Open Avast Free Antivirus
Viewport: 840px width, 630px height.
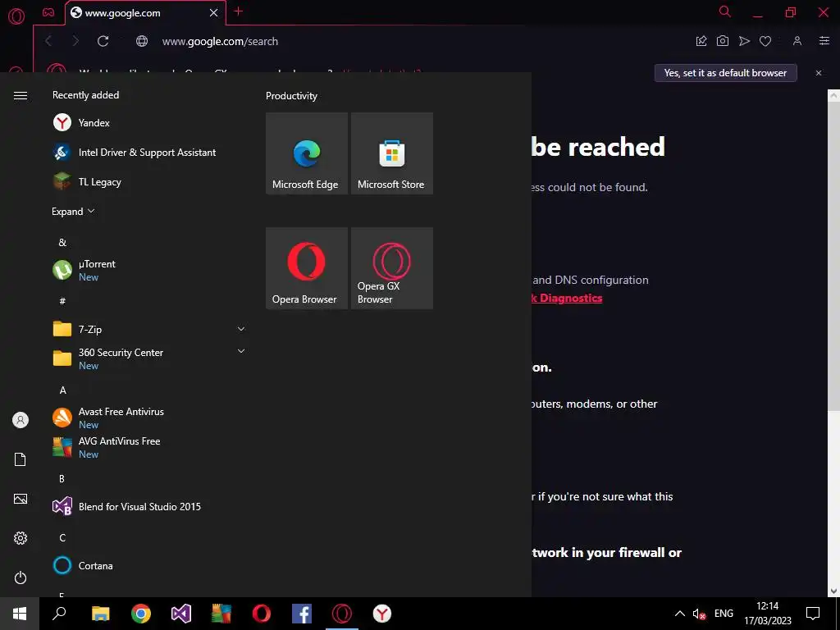[x=149, y=418]
